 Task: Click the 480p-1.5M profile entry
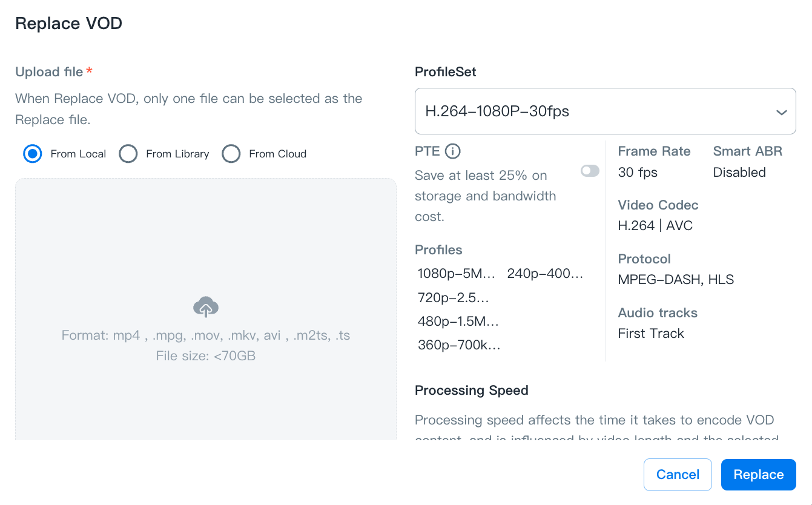point(458,322)
